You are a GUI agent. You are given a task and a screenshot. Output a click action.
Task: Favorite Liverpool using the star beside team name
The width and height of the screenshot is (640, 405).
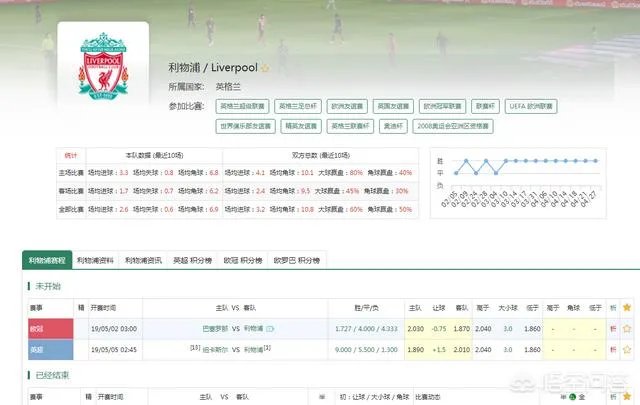coord(265,68)
